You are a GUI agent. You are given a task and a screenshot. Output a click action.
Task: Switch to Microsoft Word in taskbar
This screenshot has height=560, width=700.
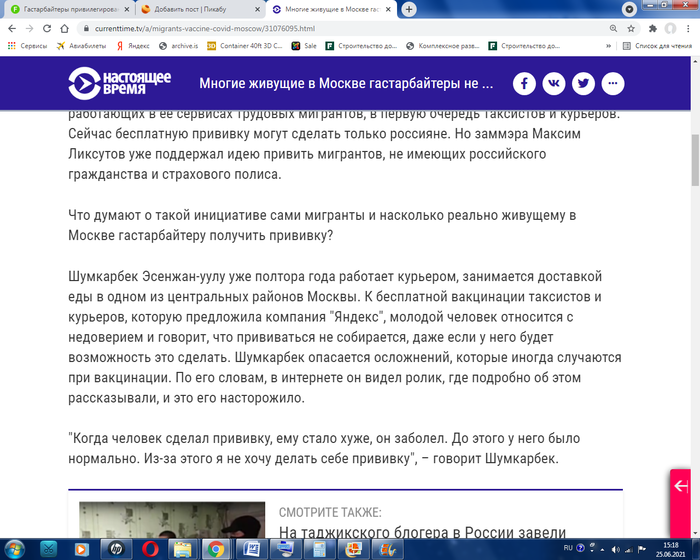pyautogui.click(x=251, y=549)
